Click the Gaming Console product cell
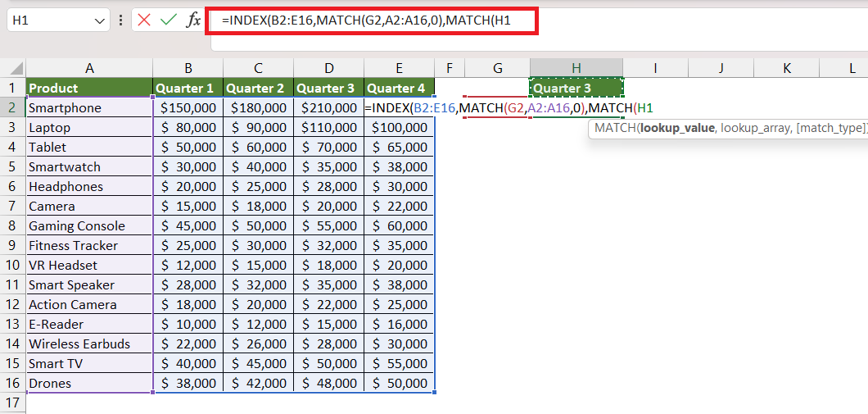Viewport: 868px width, 414px height. point(89,225)
